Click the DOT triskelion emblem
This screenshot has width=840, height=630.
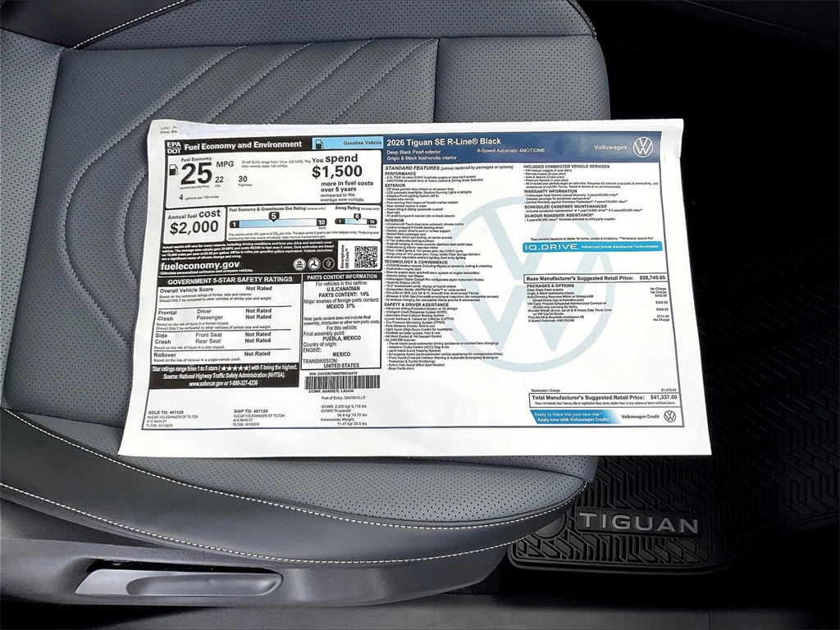314,263
